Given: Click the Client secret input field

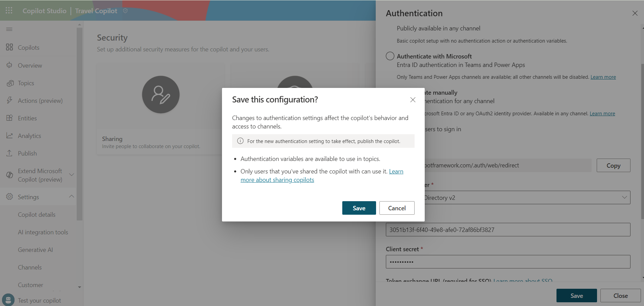Looking at the screenshot, I should click(508, 262).
